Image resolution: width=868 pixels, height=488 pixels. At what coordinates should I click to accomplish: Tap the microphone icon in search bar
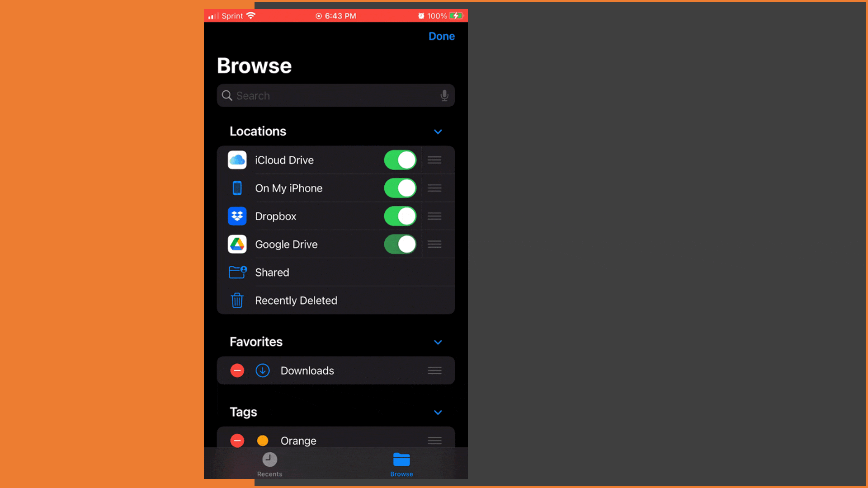click(x=444, y=95)
